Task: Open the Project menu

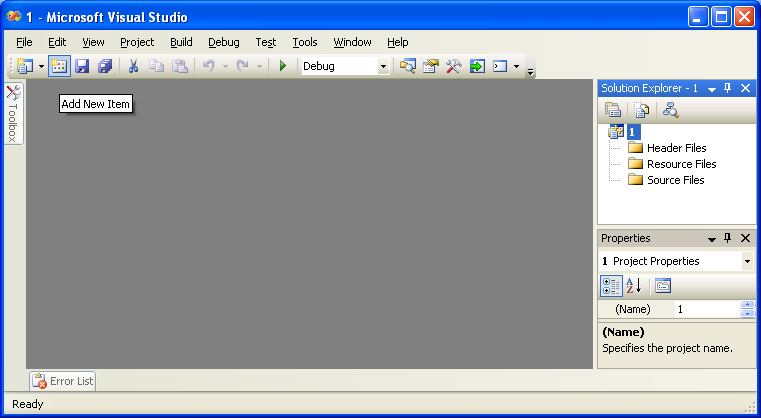Action: (137, 42)
